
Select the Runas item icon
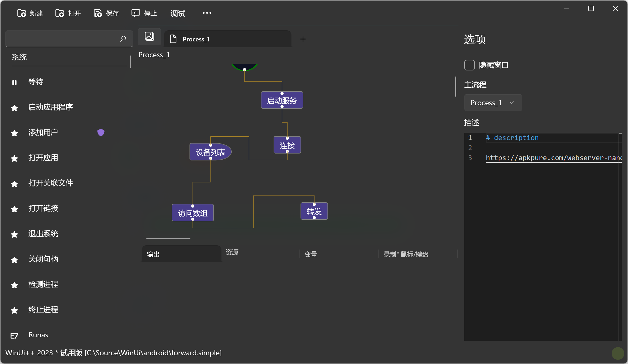(x=14, y=336)
